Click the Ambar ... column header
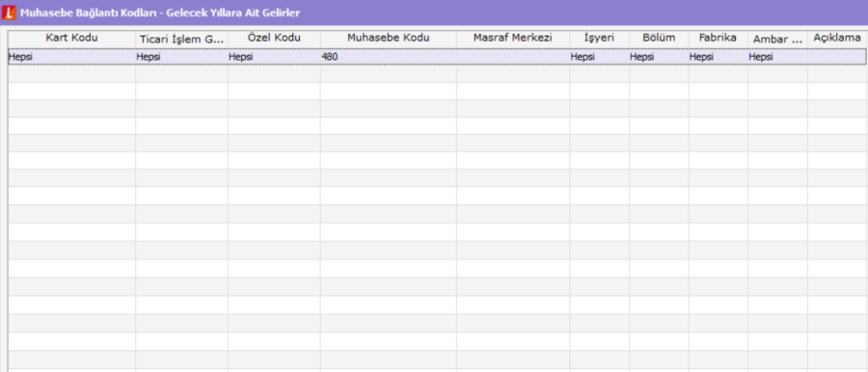868x372 pixels. pos(777,39)
